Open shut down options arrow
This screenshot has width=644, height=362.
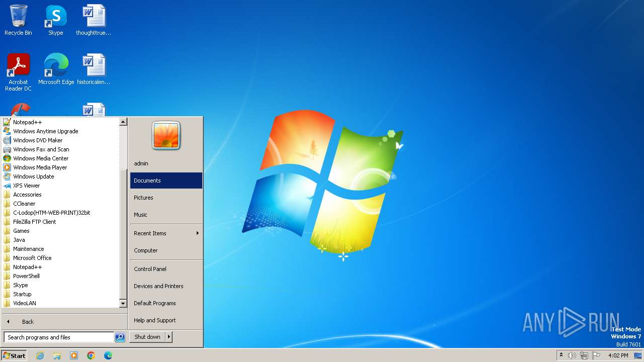(169, 337)
